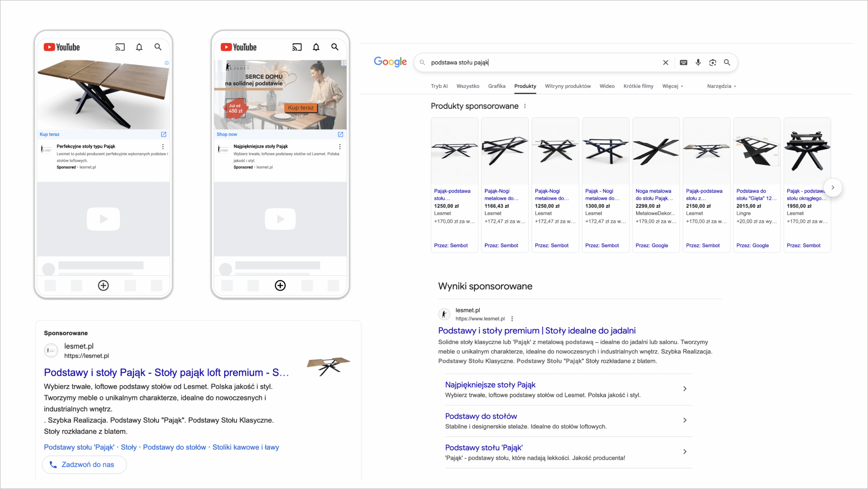Open external link icon beside Shop now

click(340, 134)
